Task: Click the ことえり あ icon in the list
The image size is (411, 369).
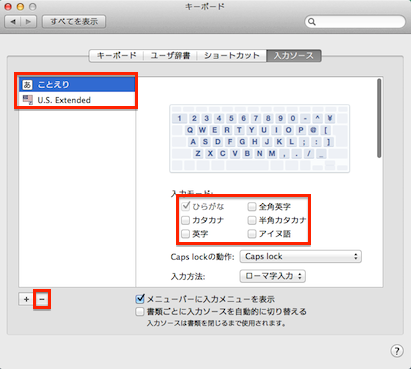Action: tap(27, 84)
